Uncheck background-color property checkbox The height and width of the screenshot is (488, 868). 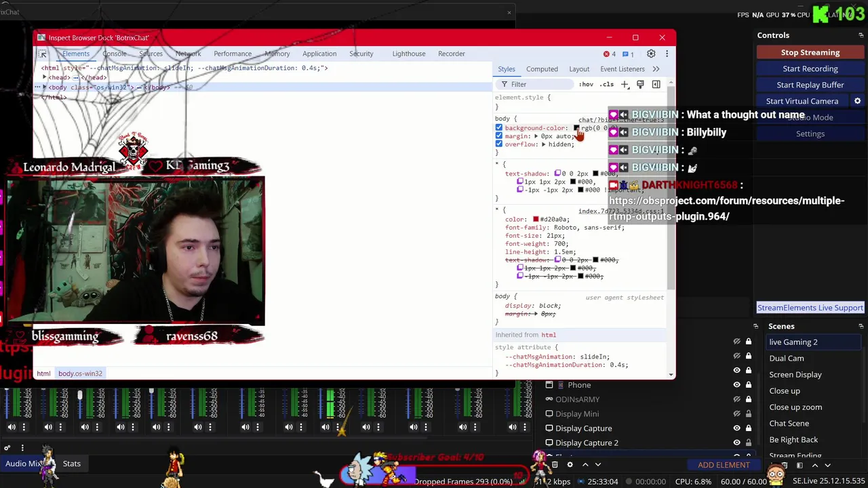click(x=499, y=127)
